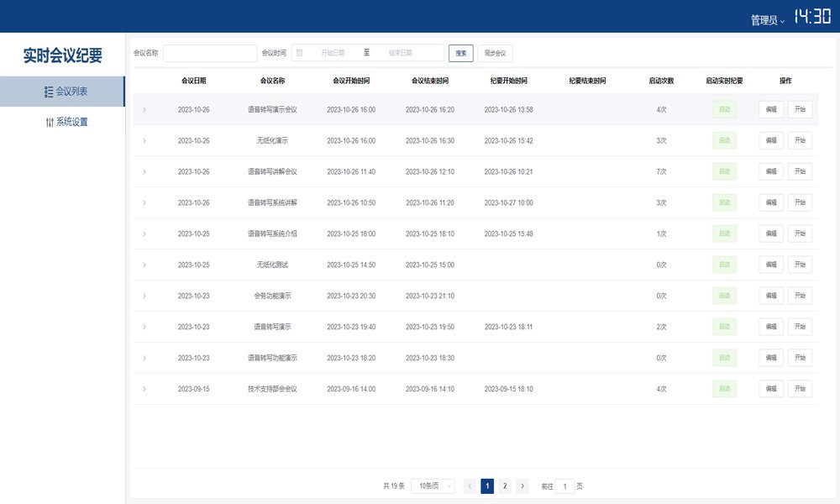
Task: Click 开始 for the 无纸化测试 meeting
Action: pyautogui.click(x=800, y=265)
